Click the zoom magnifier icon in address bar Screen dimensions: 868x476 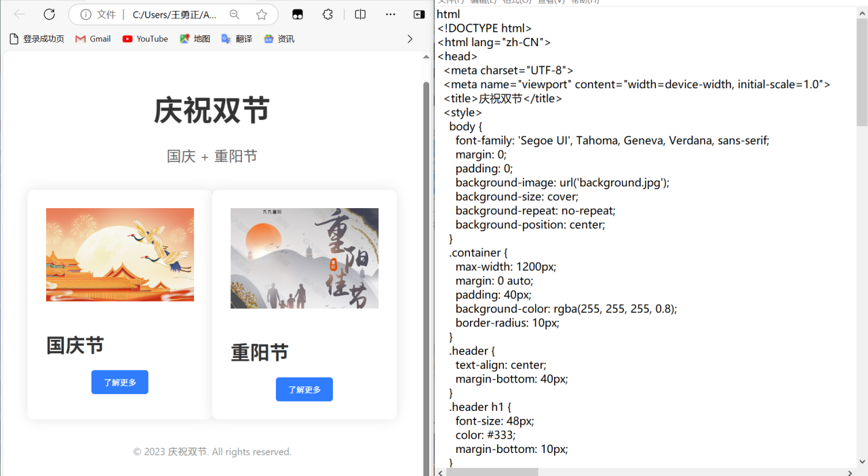235,14
